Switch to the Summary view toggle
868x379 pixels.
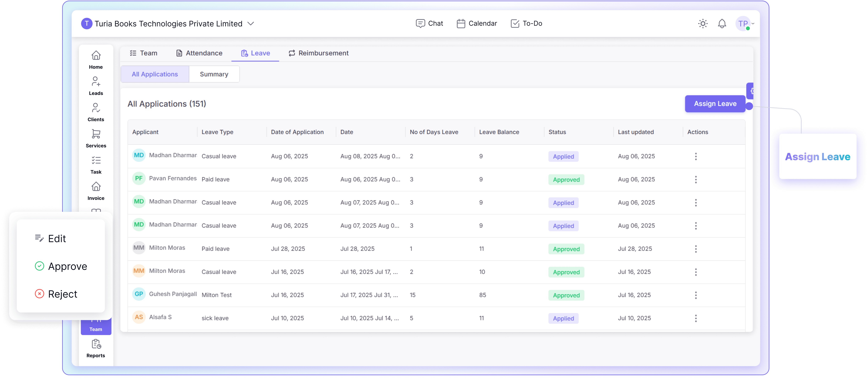click(214, 74)
